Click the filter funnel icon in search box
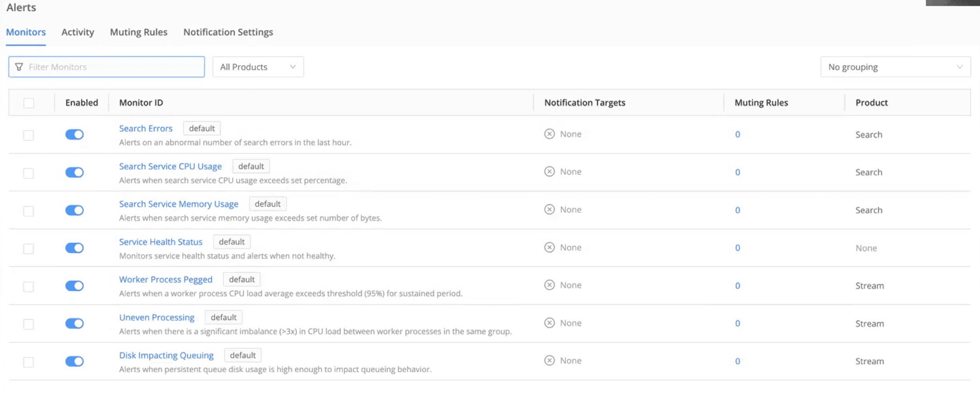Screen dimensions: 980x412 [x=19, y=67]
